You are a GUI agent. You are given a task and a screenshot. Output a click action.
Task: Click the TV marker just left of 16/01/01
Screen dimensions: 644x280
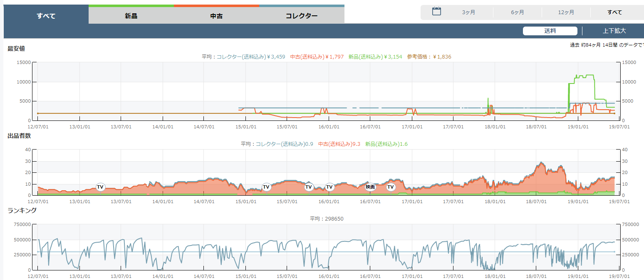click(x=308, y=187)
